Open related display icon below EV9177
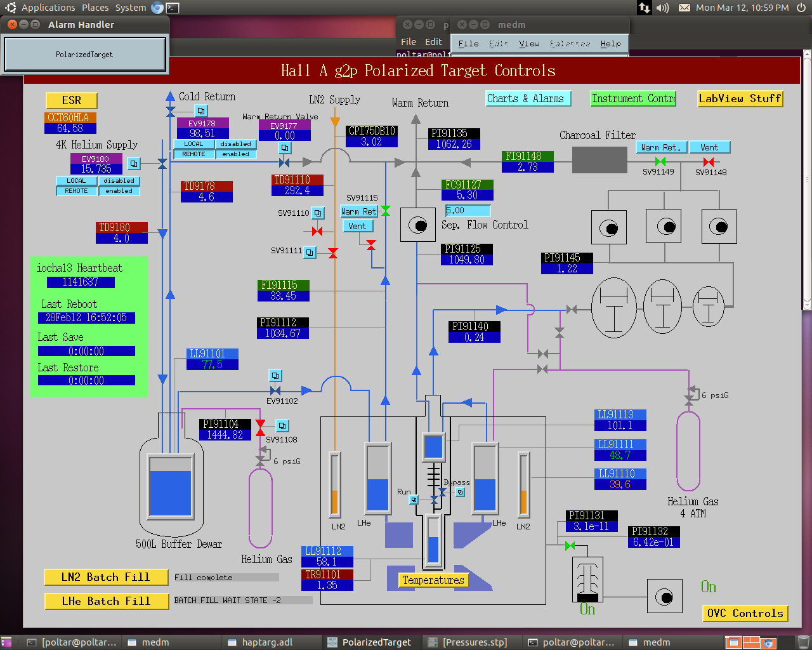 285,148
